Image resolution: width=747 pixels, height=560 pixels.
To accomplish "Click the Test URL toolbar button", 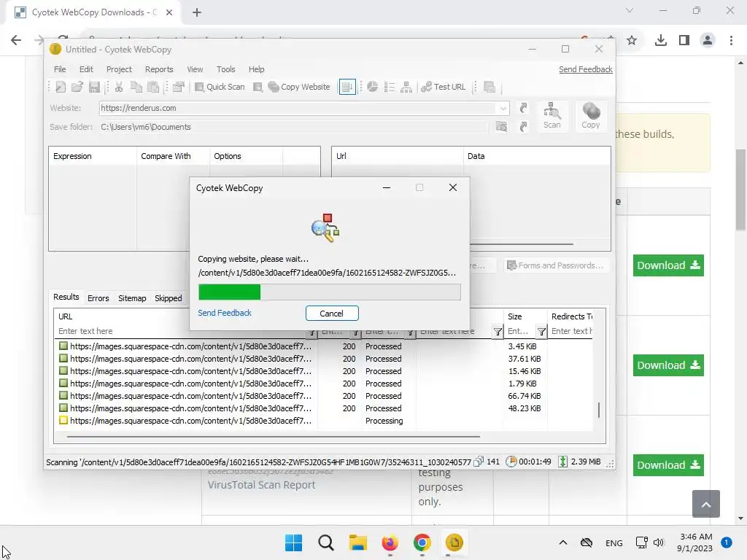I will point(443,87).
